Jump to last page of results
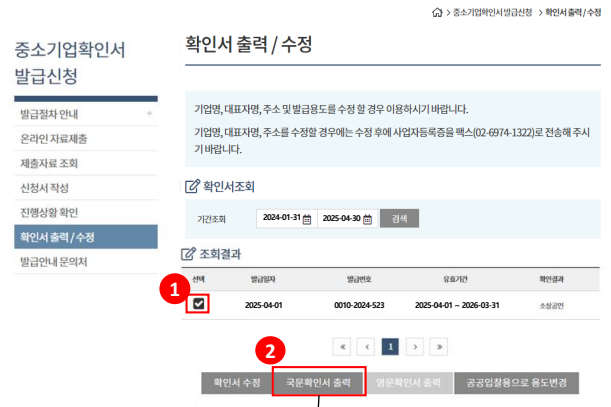This screenshot has height=407, width=611. [x=438, y=345]
